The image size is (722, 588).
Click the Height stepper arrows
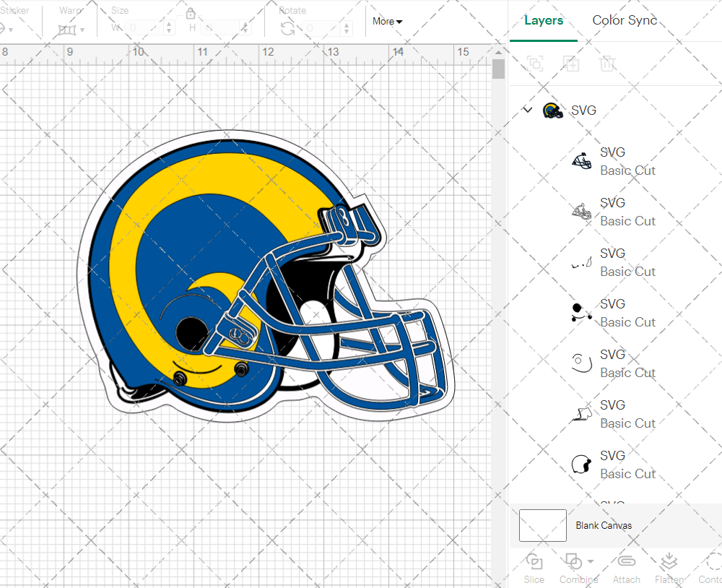point(245,28)
